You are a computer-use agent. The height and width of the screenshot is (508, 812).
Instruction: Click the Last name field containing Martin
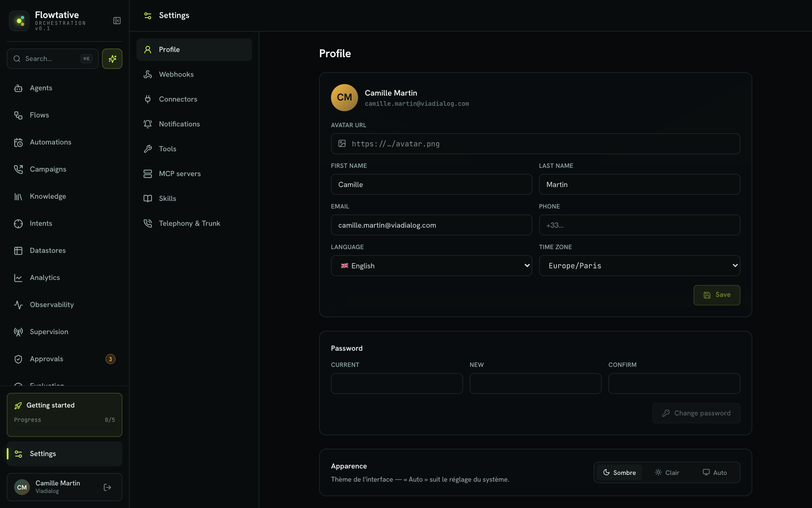tap(639, 184)
